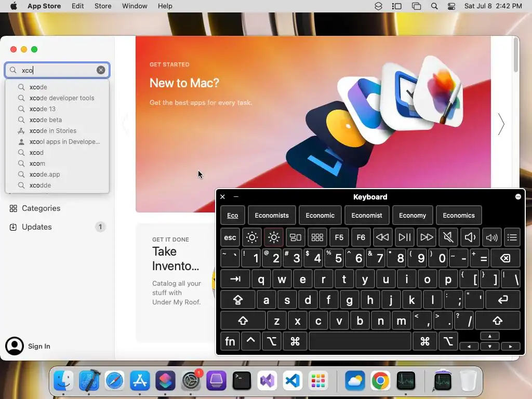The height and width of the screenshot is (399, 532).
Task: Insert the "Eco" typing suggestion
Action: [x=232, y=216]
